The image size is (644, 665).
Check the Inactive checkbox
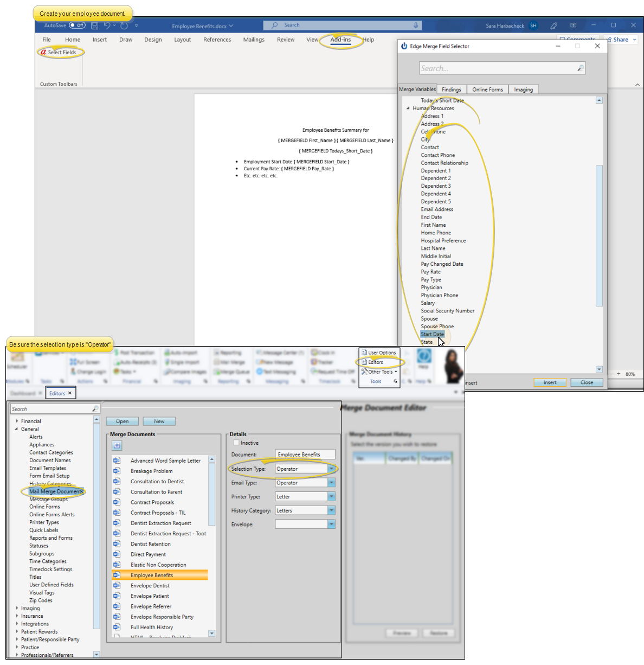[236, 443]
